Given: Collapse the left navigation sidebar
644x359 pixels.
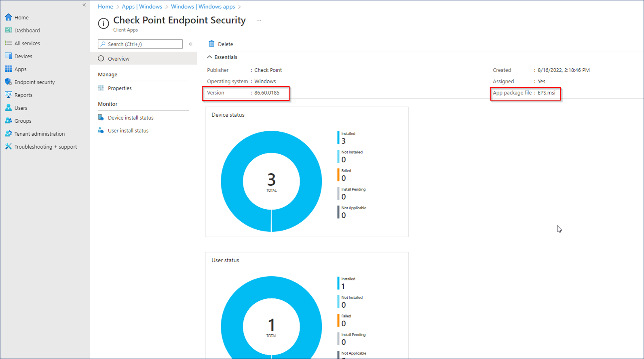Looking at the screenshot, I should point(84,5).
